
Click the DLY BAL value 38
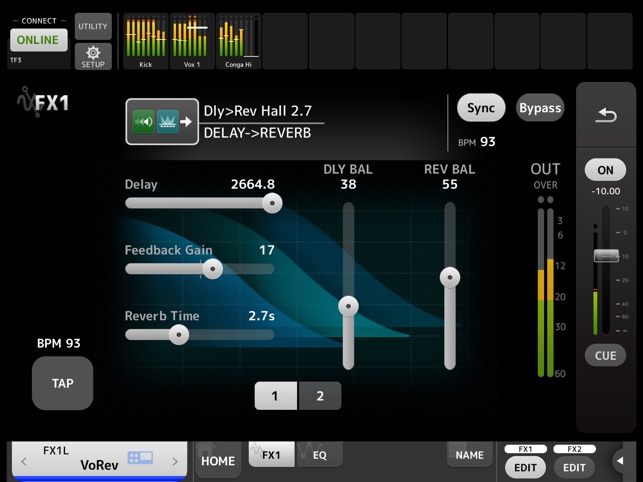click(348, 184)
